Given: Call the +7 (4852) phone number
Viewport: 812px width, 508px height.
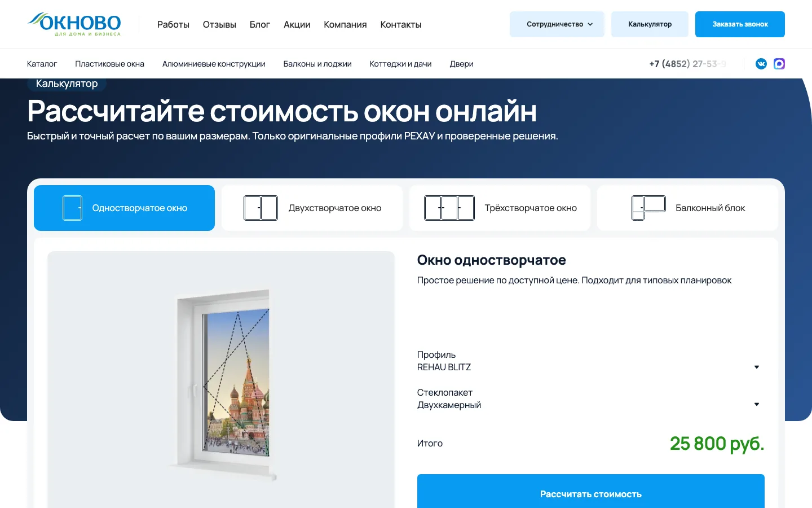Looking at the screenshot, I should point(687,64).
